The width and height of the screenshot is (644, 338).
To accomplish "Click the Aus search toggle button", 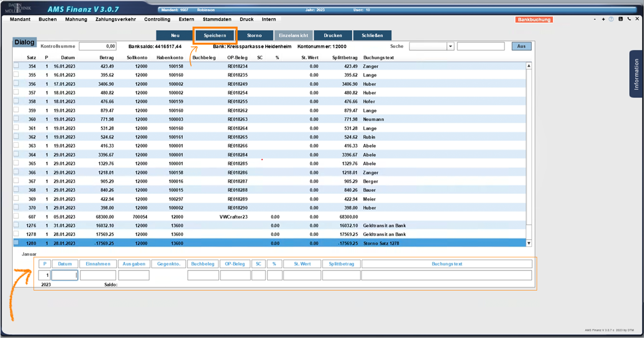I will [x=521, y=46].
